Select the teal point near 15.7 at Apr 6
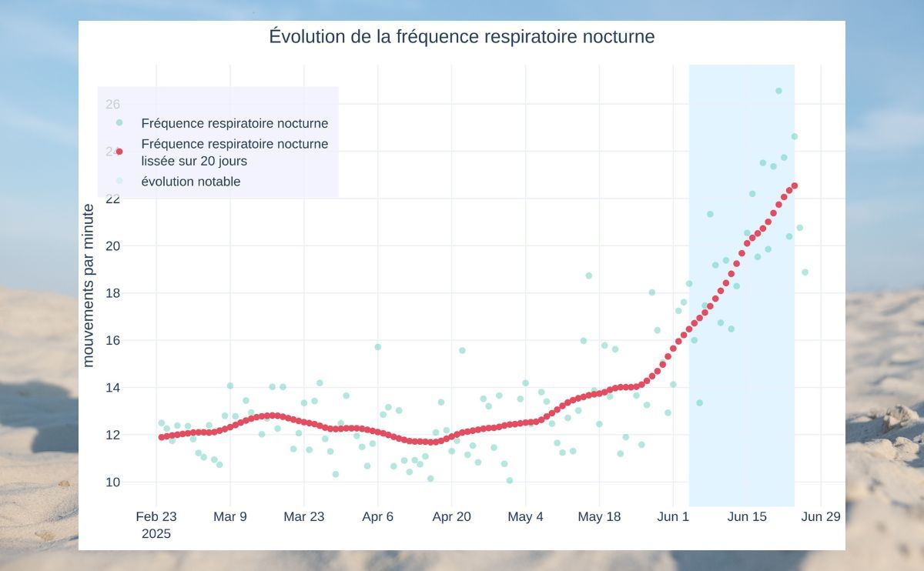 (x=378, y=347)
